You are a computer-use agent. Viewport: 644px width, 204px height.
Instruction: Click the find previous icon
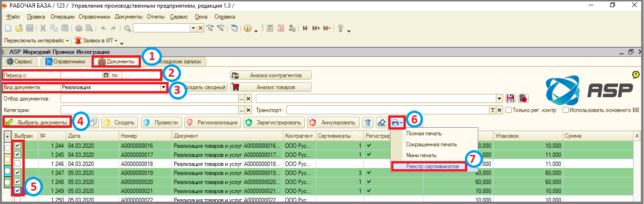coord(220,28)
